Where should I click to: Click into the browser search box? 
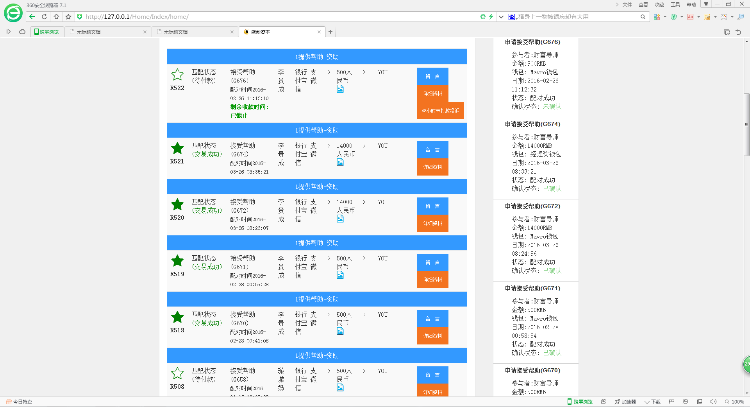(x=576, y=17)
